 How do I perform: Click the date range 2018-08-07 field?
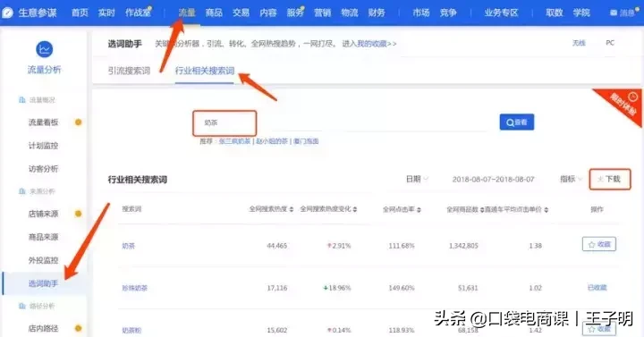pyautogui.click(x=493, y=180)
